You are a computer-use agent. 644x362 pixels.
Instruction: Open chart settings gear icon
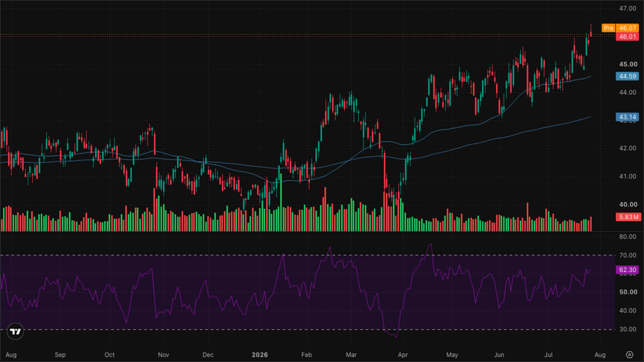pos(629,355)
